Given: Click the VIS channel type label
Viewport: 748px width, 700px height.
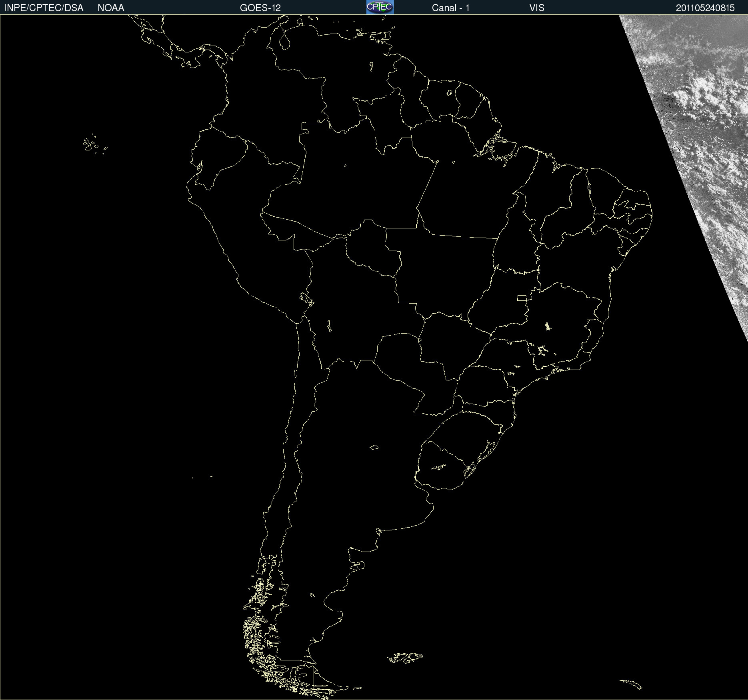Looking at the screenshot, I should (537, 8).
